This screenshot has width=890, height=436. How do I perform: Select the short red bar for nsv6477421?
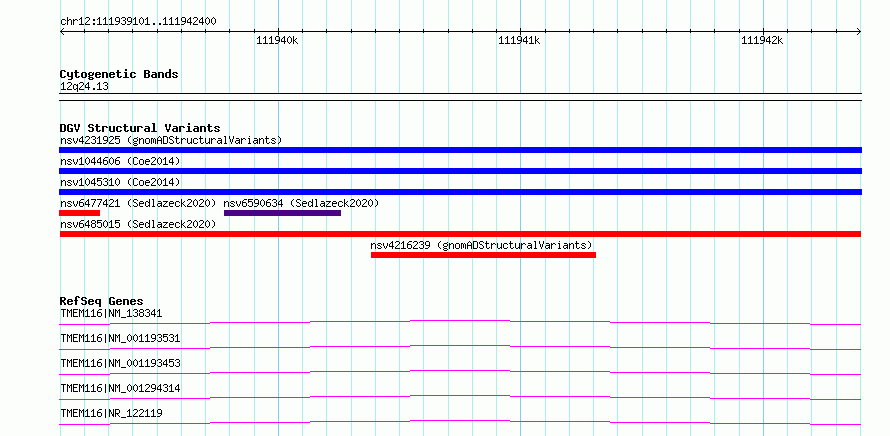click(79, 213)
